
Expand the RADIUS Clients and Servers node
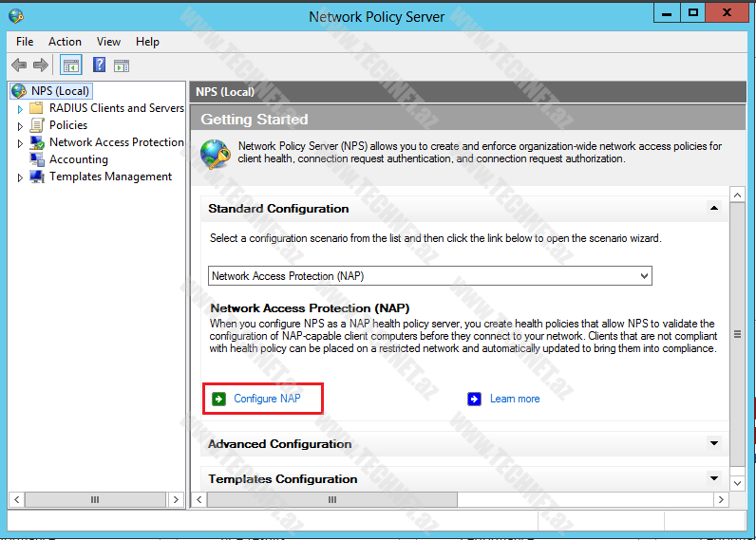click(20, 109)
